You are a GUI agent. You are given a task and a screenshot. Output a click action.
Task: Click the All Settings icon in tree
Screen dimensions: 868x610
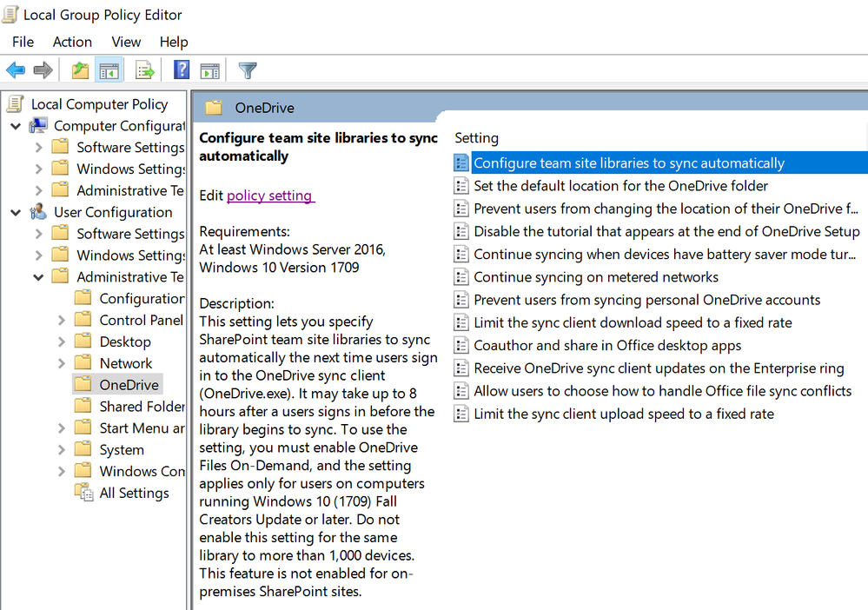(x=84, y=492)
